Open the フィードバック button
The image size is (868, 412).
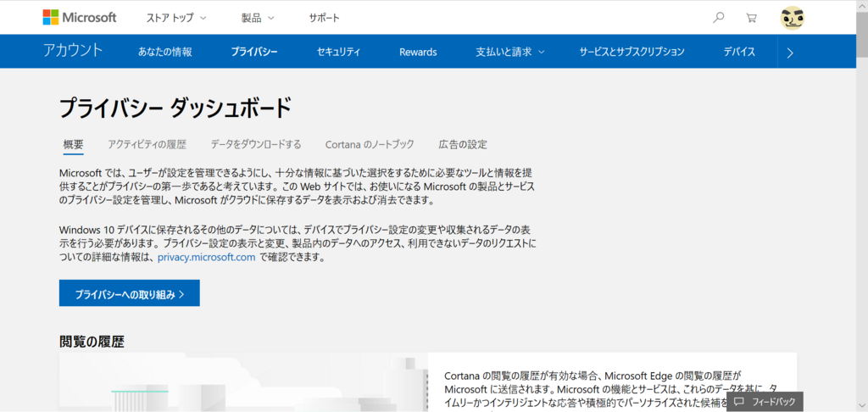coord(765,402)
